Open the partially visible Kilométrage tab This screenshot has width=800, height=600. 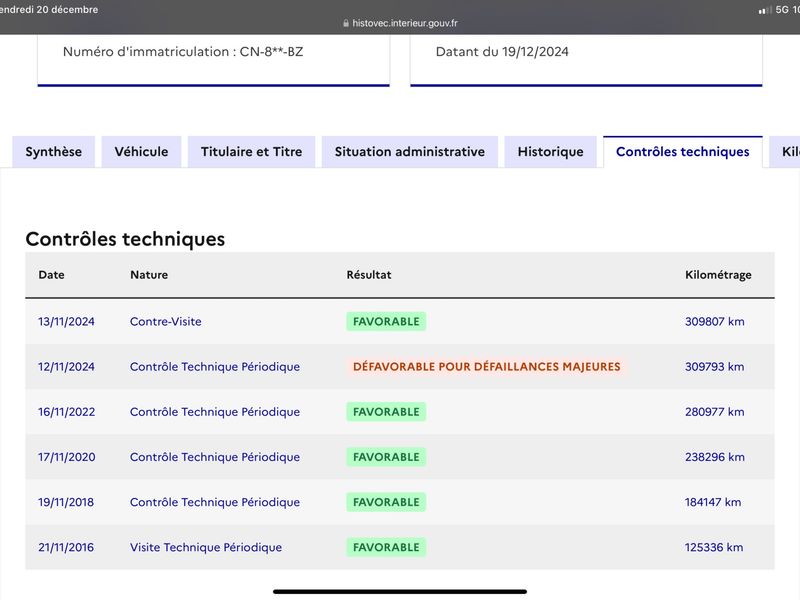785,152
